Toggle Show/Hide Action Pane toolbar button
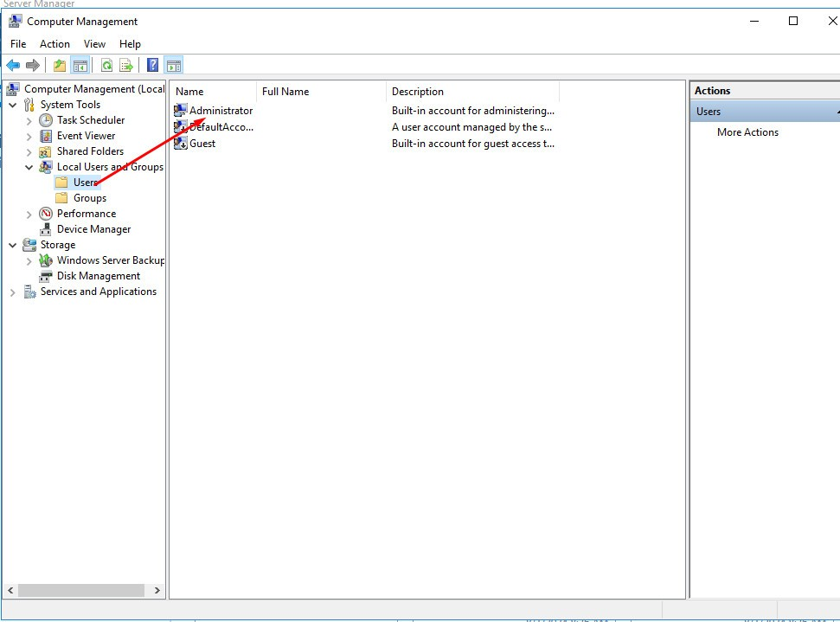The height and width of the screenshot is (622, 840). click(174, 66)
